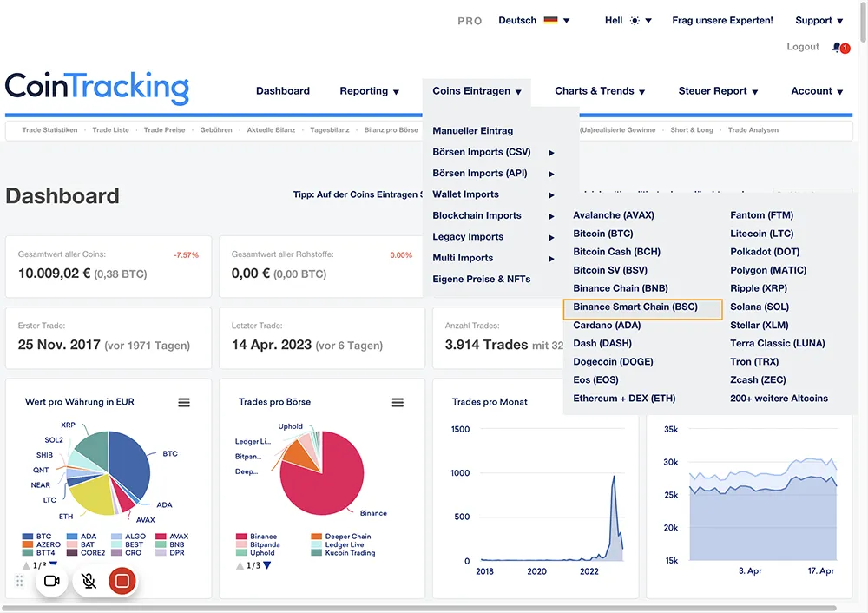Click the CoinTracking logo
Viewport: 868px width, 613px height.
[97, 89]
